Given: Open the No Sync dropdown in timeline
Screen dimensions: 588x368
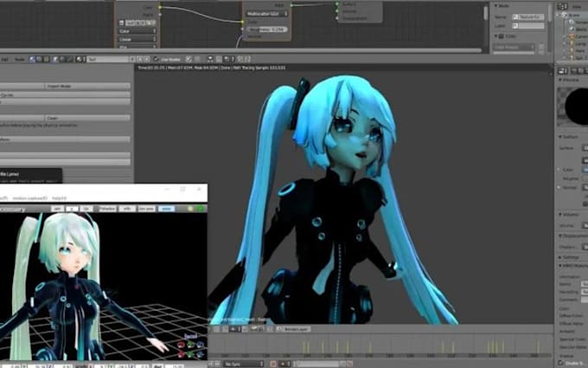Looking at the screenshot, I should 244,364.
